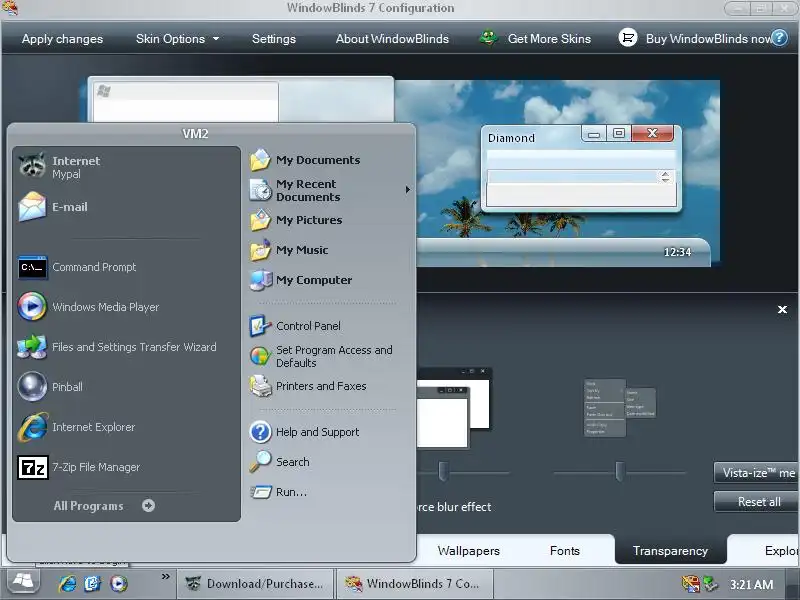Click the Diamond preview stepper arrows
The width and height of the screenshot is (800, 600).
[665, 177]
